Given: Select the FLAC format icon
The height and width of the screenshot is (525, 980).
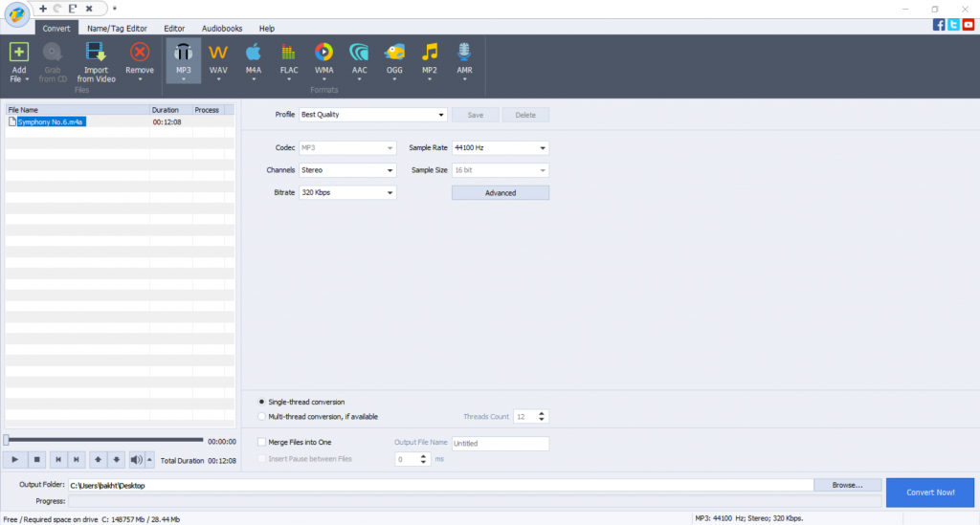Looking at the screenshot, I should tap(288, 54).
